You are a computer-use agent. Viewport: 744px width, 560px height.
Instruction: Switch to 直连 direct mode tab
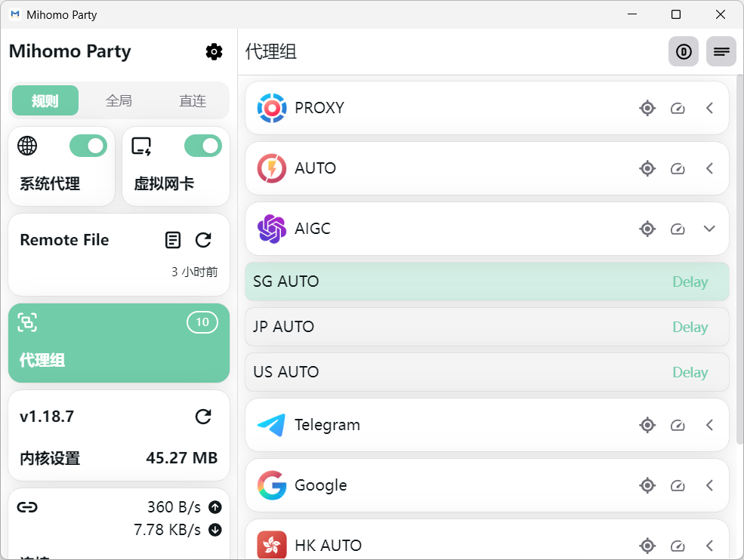click(x=193, y=100)
